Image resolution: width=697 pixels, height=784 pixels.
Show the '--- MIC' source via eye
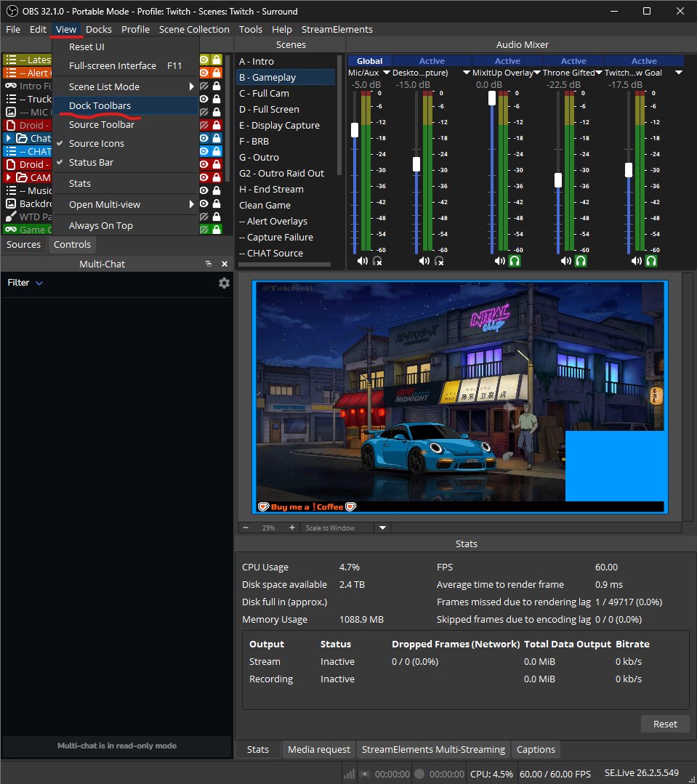[204, 112]
